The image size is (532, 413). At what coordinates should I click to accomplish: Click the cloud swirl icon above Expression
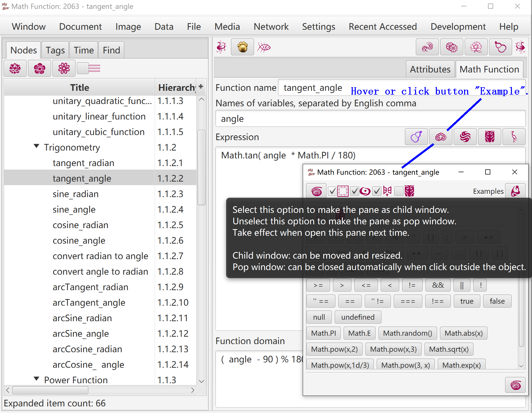tap(441, 137)
